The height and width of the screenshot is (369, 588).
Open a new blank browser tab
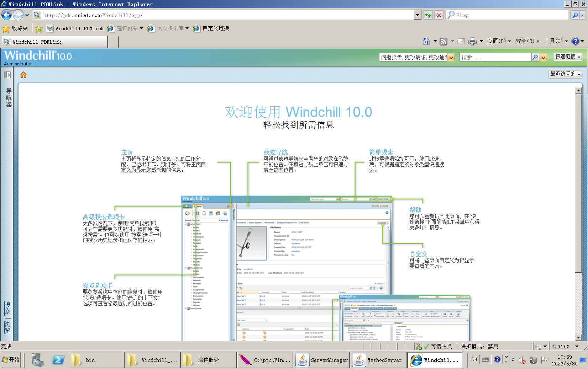(x=113, y=42)
